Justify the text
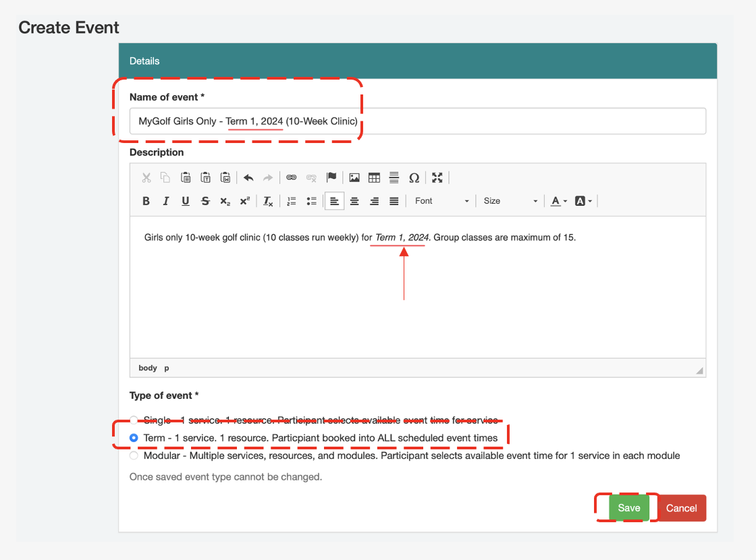 [x=394, y=201]
